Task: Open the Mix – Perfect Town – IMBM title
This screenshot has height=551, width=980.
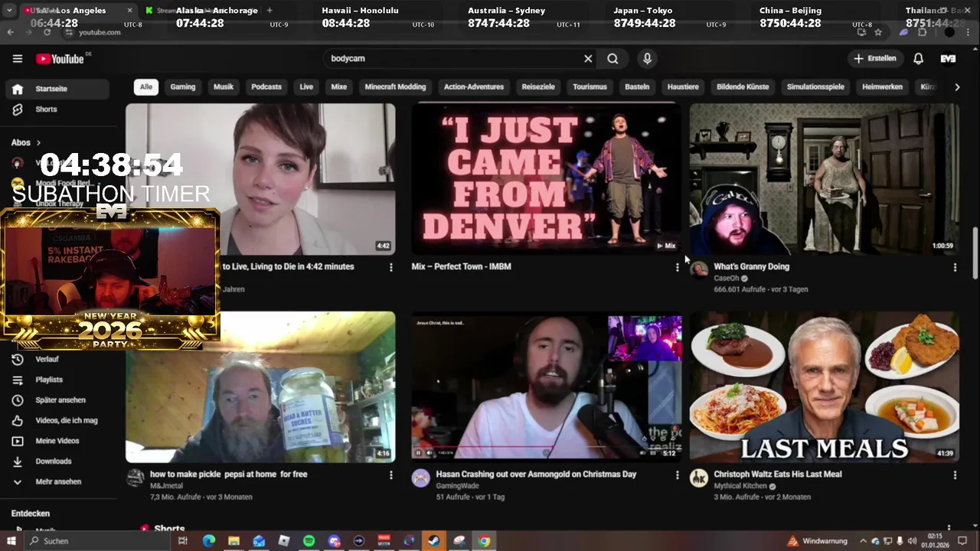Action: coord(462,266)
